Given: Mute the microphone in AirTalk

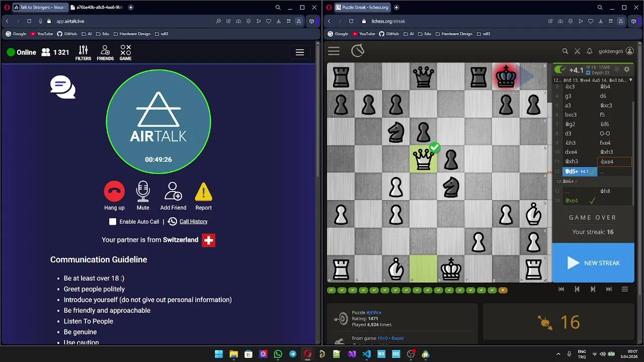Looking at the screenshot, I should tap(143, 192).
